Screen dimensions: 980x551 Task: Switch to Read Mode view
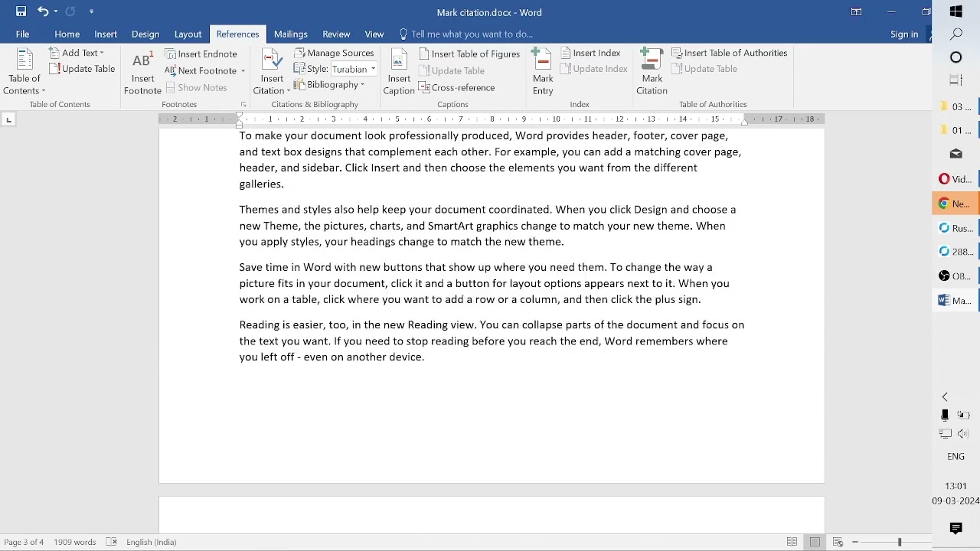[x=792, y=542]
